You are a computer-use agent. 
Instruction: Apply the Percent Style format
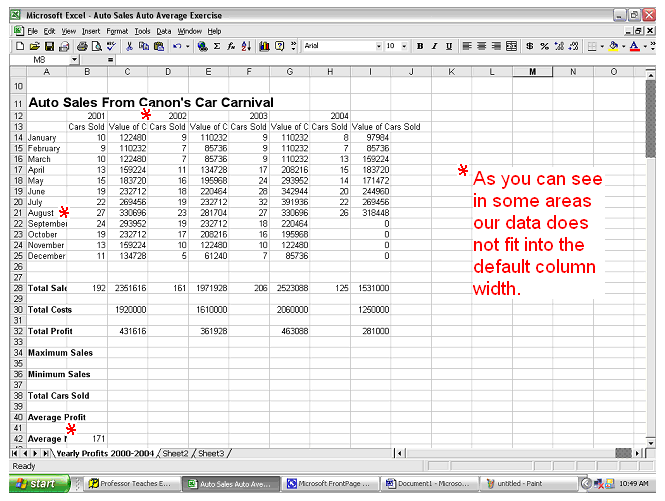point(544,46)
